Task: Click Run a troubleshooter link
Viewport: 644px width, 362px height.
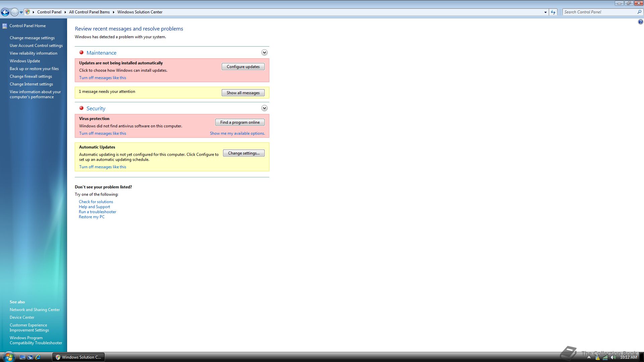Action: click(x=98, y=212)
